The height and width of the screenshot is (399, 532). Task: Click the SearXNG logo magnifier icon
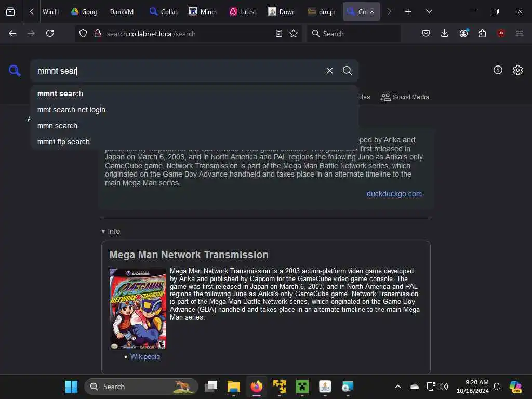(15, 71)
